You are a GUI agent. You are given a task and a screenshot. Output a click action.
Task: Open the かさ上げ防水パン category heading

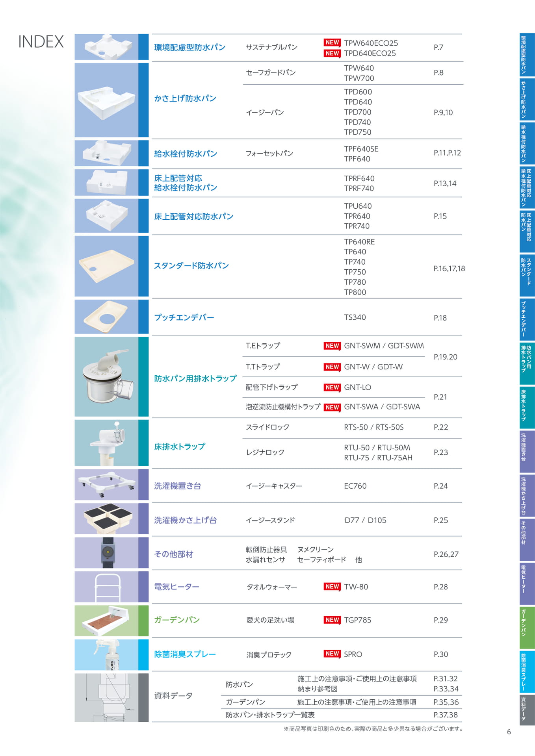(x=185, y=98)
